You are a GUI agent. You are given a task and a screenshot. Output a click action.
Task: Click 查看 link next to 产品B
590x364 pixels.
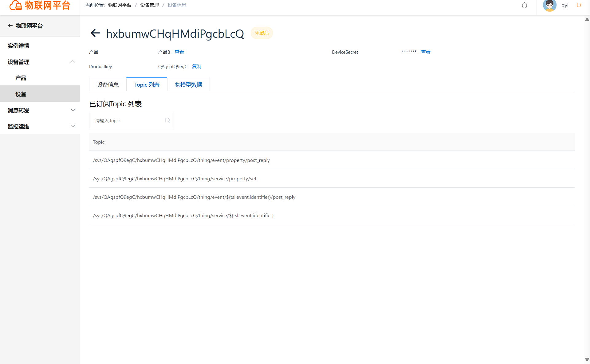pos(179,52)
